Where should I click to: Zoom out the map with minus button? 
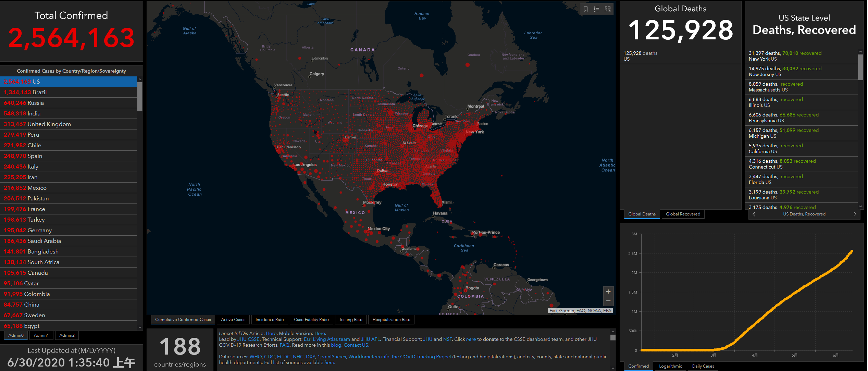coord(608,301)
